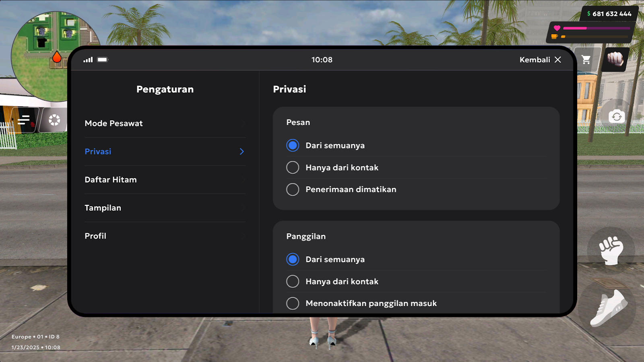Click the Panggilan section label
The image size is (644, 362).
pyautogui.click(x=306, y=237)
